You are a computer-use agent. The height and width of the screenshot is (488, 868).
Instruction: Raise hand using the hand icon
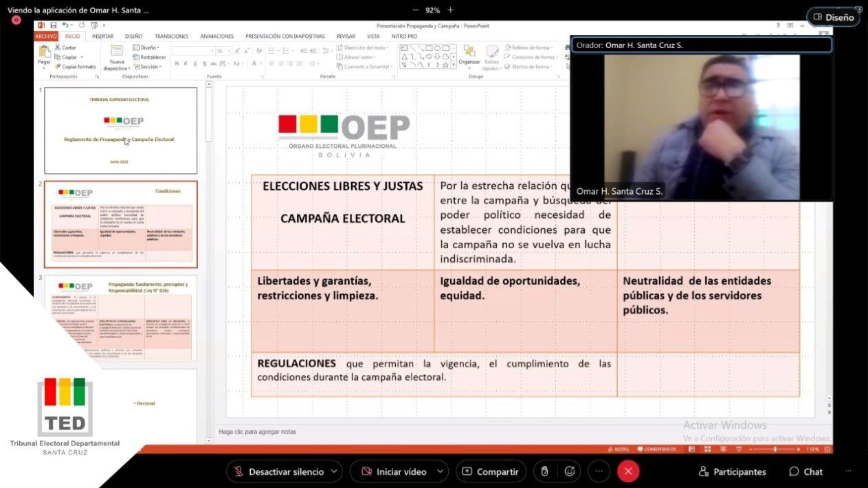(x=544, y=472)
